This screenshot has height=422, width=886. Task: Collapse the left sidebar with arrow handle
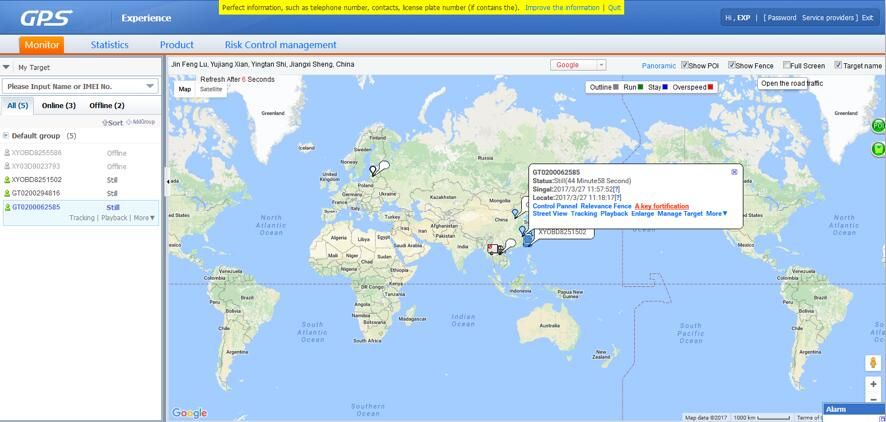[x=167, y=181]
